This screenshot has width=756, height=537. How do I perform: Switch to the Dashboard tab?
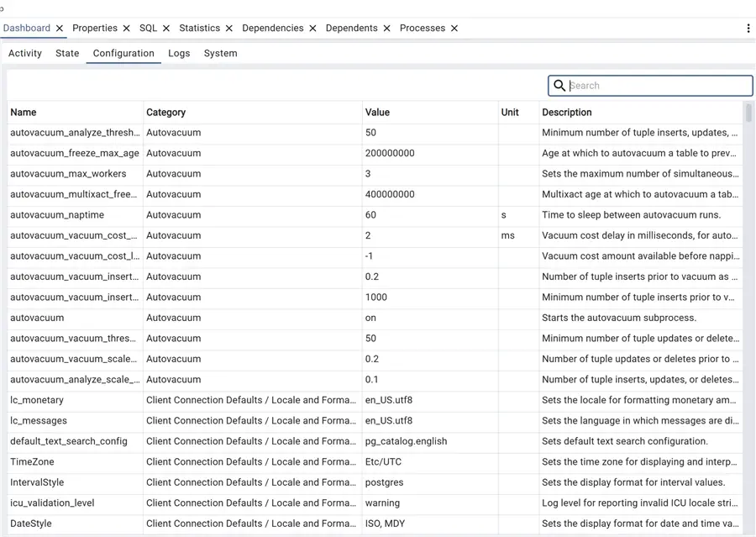[x=27, y=28]
